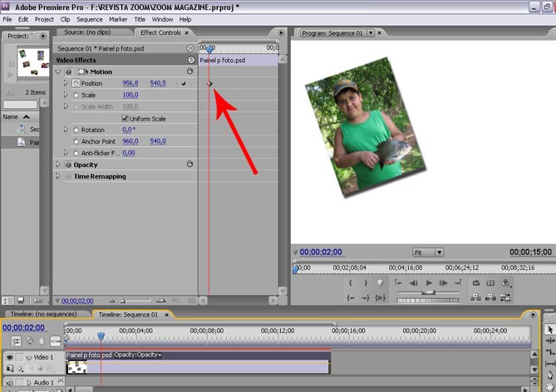This screenshot has height=392, width=556.
Task: Toggle Position animation stopwatch
Action: click(x=76, y=84)
